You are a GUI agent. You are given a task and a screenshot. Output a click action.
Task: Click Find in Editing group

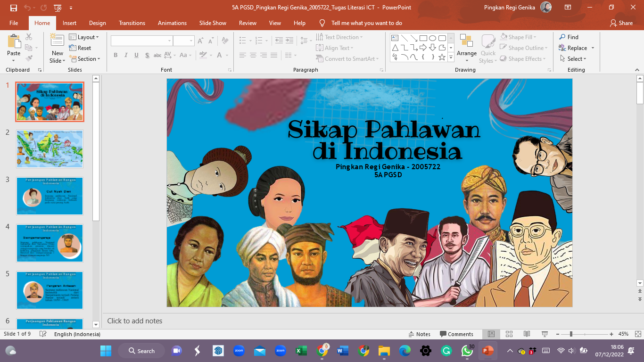point(569,37)
